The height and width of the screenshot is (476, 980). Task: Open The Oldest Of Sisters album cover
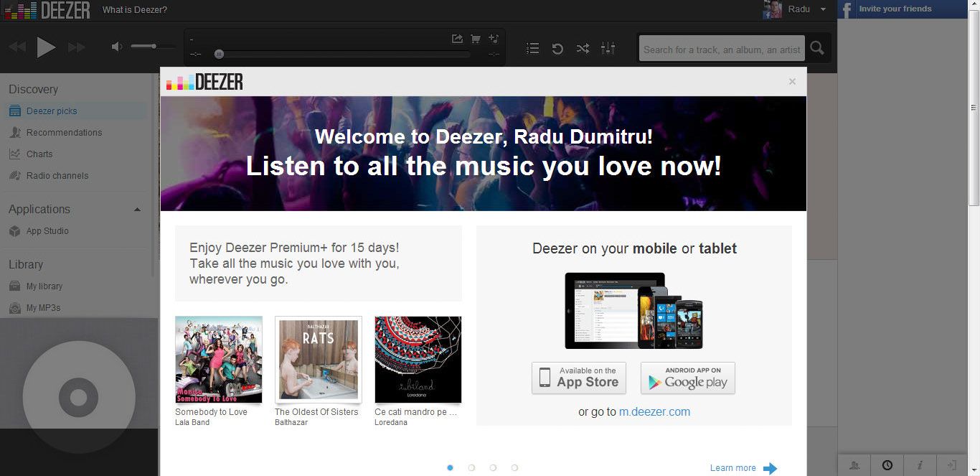pyautogui.click(x=319, y=360)
